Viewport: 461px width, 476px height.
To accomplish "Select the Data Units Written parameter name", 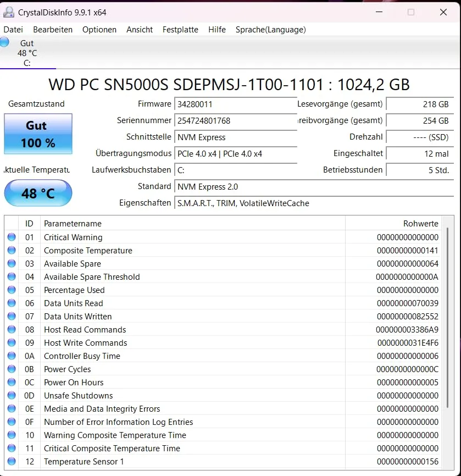I will tap(77, 316).
